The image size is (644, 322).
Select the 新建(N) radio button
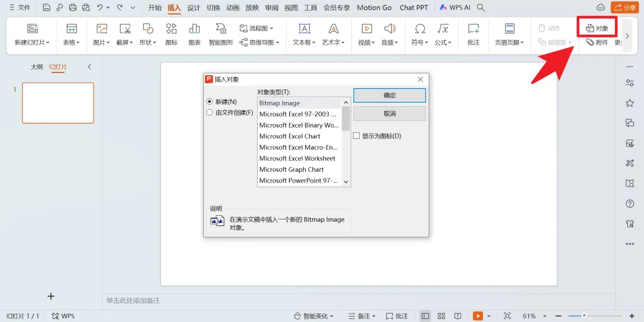(x=209, y=101)
